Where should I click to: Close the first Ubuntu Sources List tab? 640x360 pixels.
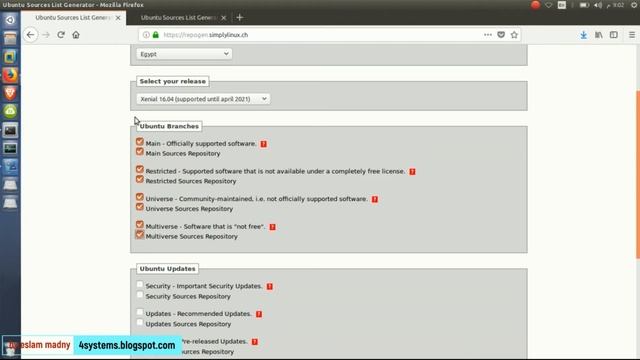[x=118, y=18]
